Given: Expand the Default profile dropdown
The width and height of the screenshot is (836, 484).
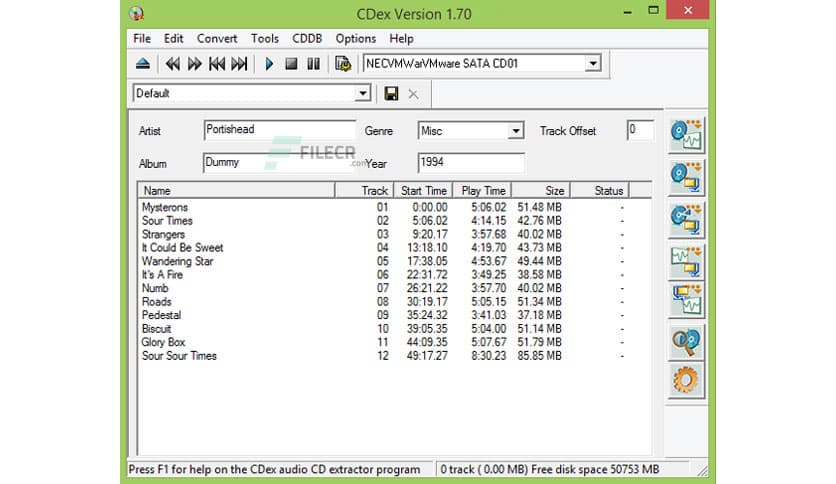Looking at the screenshot, I should pyautogui.click(x=363, y=94).
